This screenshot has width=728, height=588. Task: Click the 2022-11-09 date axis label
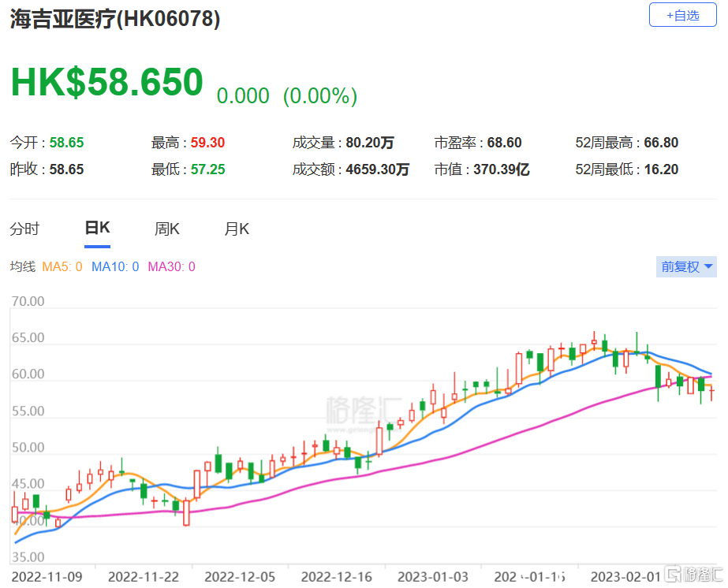pyautogui.click(x=47, y=577)
